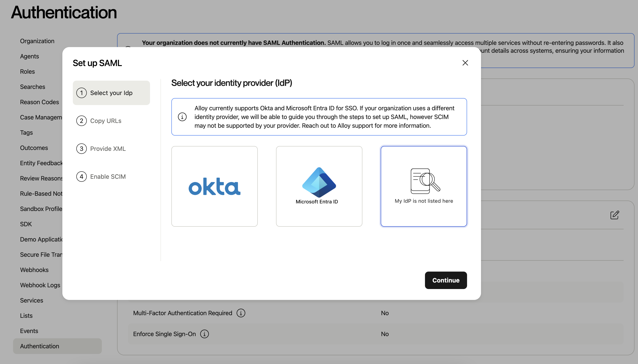Image resolution: width=638 pixels, height=364 pixels.
Task: Open Organization in the sidebar
Action: [x=37, y=41]
